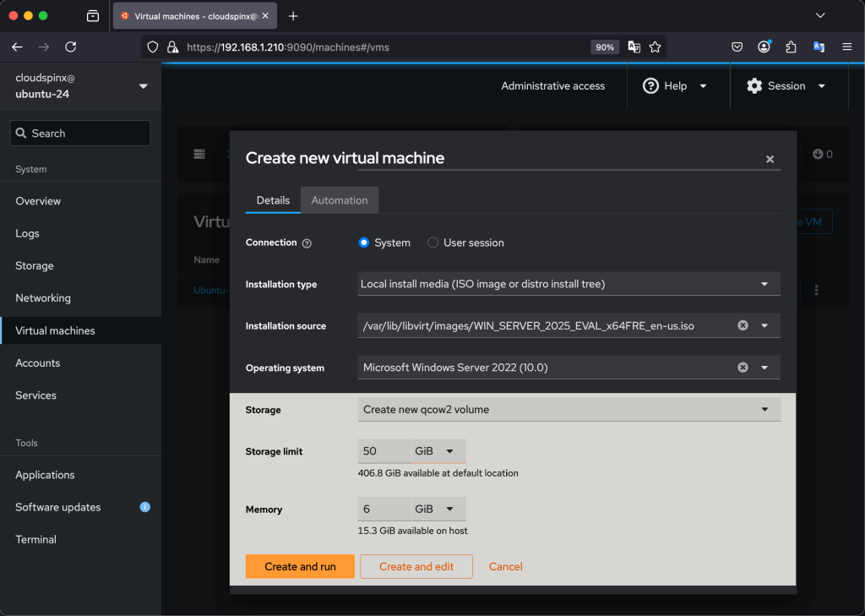The height and width of the screenshot is (616, 865).
Task: Open Terminal in the sidebar
Action: [x=36, y=539]
